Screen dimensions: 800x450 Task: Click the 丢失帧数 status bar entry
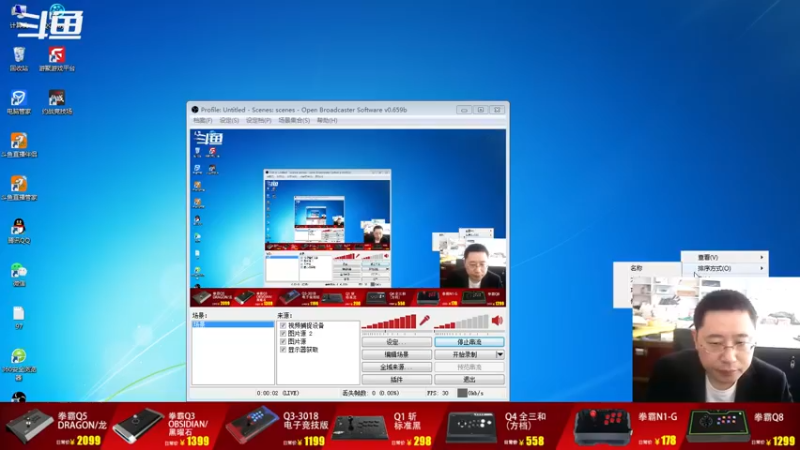370,393
